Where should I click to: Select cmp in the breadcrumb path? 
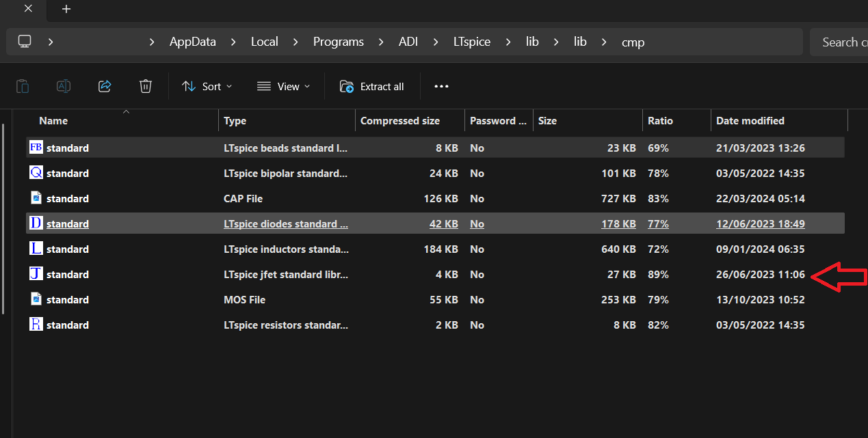[633, 42]
